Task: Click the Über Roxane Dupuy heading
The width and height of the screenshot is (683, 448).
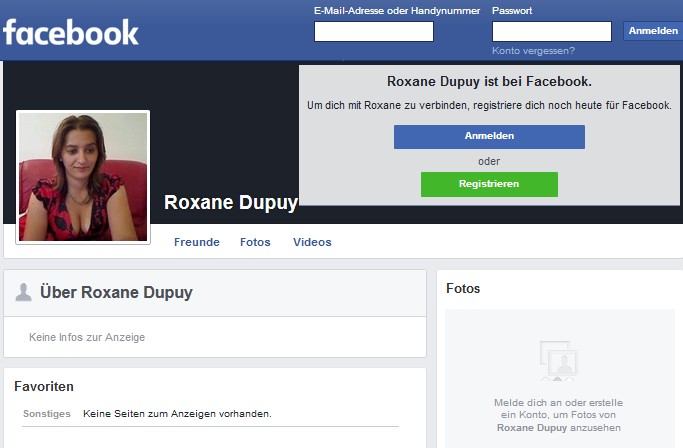Action: click(116, 292)
